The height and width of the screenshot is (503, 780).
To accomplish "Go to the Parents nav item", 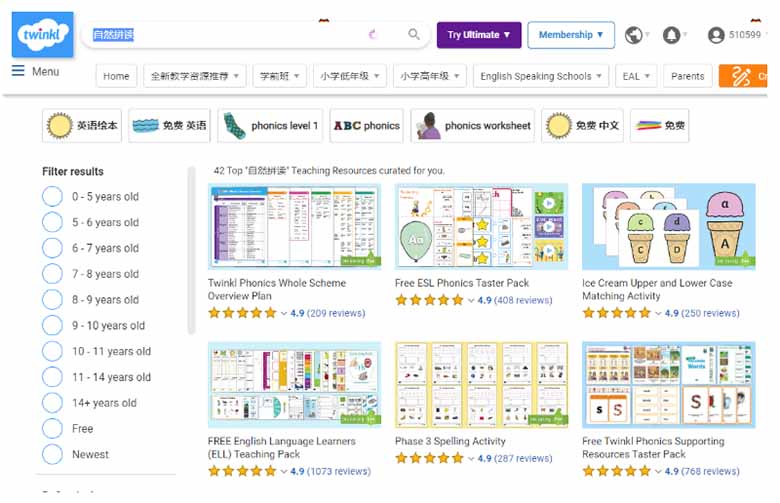I will pyautogui.click(x=687, y=76).
